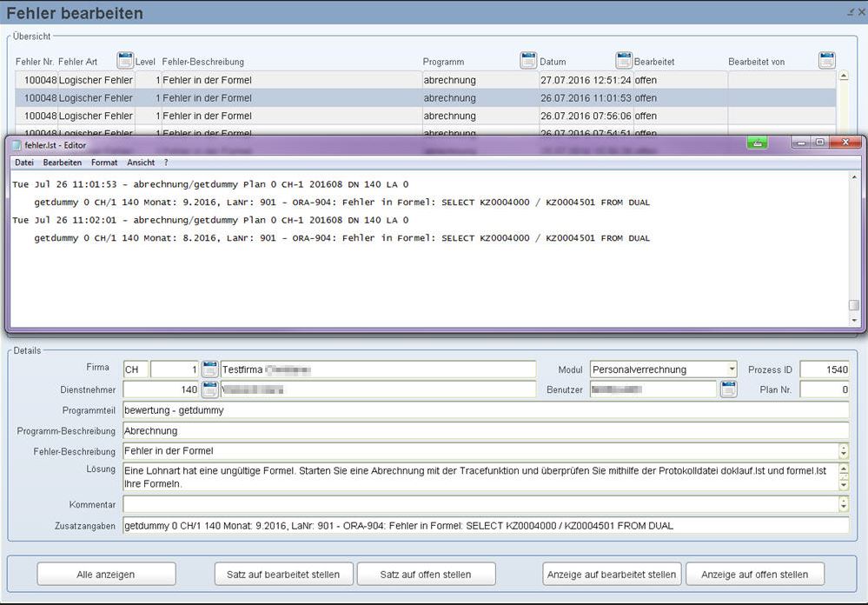The width and height of the screenshot is (868, 605).
Task: Click the Level column header
Action: coord(145,62)
